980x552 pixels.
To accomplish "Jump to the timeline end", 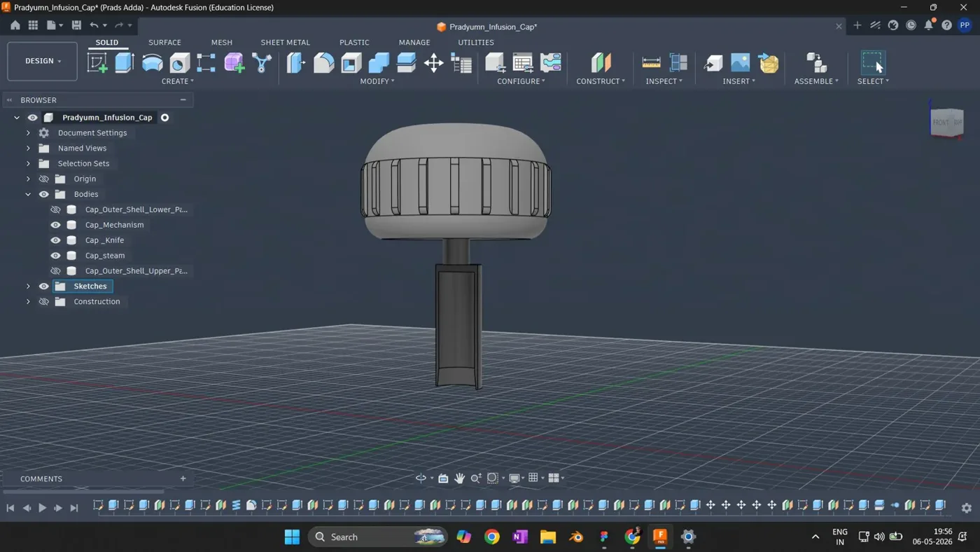I will coord(74,508).
